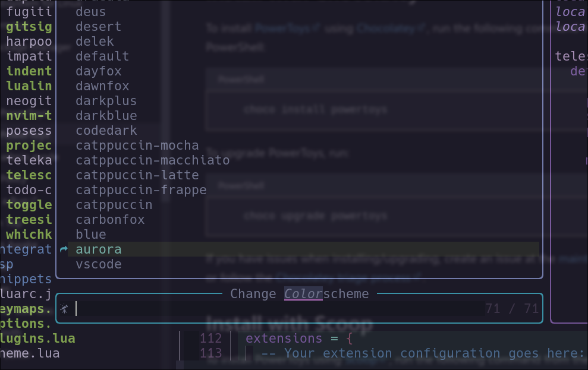Open treesi file in the file tree
The image size is (588, 370).
click(x=29, y=220)
